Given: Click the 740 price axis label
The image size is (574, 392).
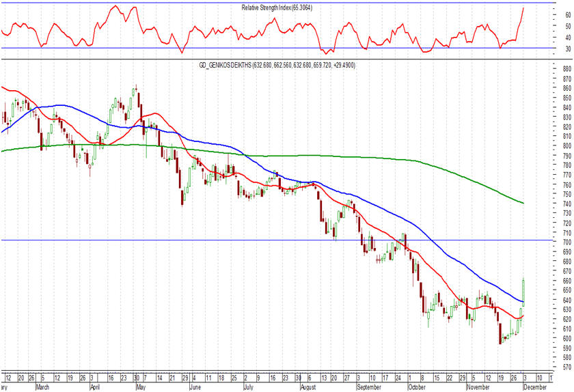Looking at the screenshot, I should tap(567, 204).
